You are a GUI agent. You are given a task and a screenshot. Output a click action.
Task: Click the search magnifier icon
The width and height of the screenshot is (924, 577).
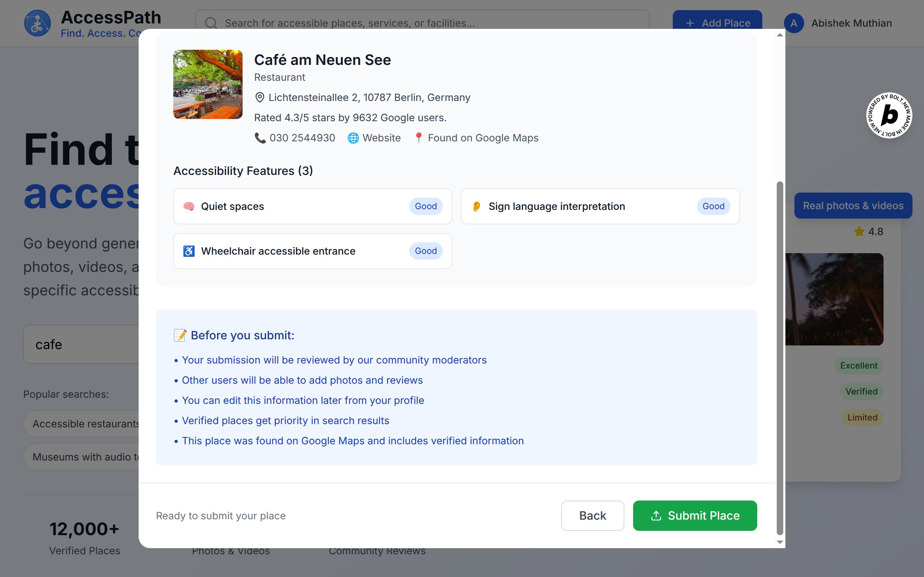[x=211, y=23]
